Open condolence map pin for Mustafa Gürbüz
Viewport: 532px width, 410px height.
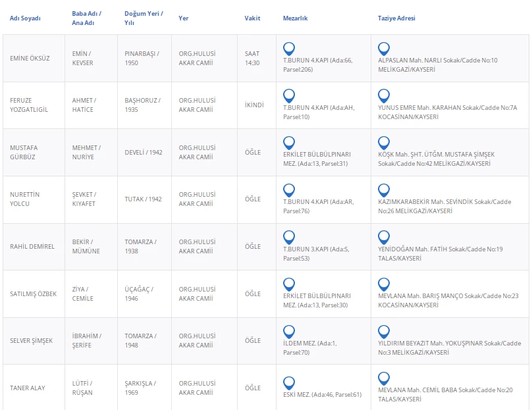pos(384,143)
